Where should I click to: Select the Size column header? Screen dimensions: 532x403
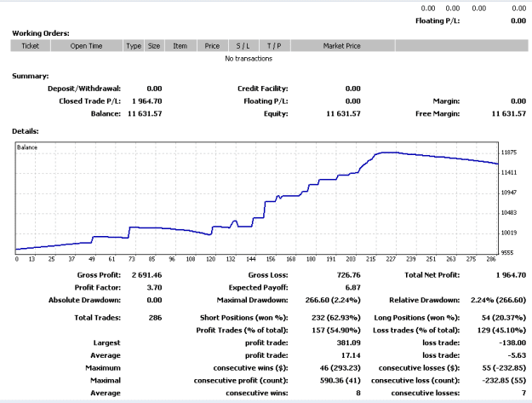point(154,46)
